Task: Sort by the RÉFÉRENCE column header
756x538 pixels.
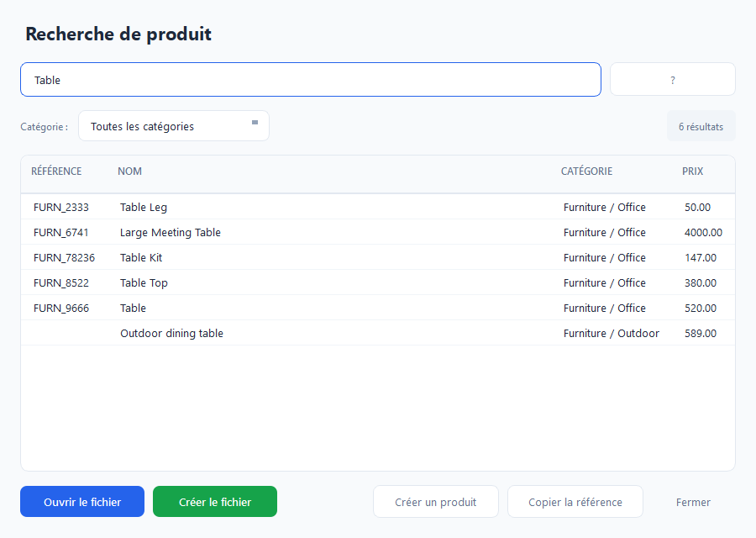Action: click(x=56, y=171)
